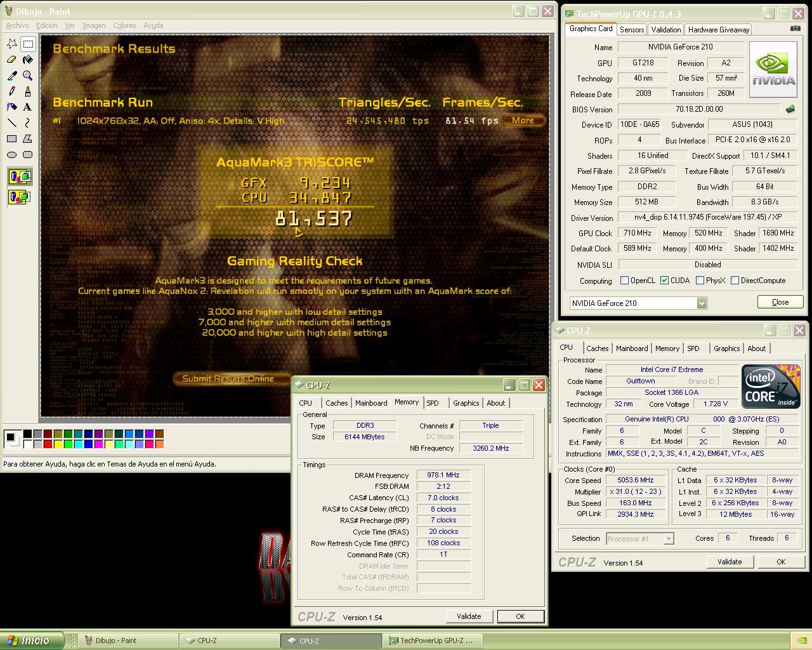Choose the opaque selection mode option
The height and width of the screenshot is (650, 812).
(20, 176)
